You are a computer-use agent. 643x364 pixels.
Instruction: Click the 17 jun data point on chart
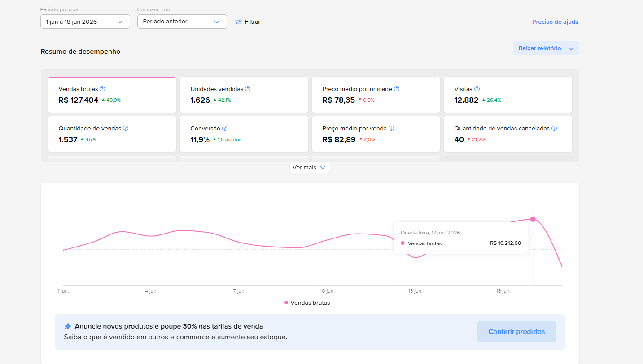[533, 219]
